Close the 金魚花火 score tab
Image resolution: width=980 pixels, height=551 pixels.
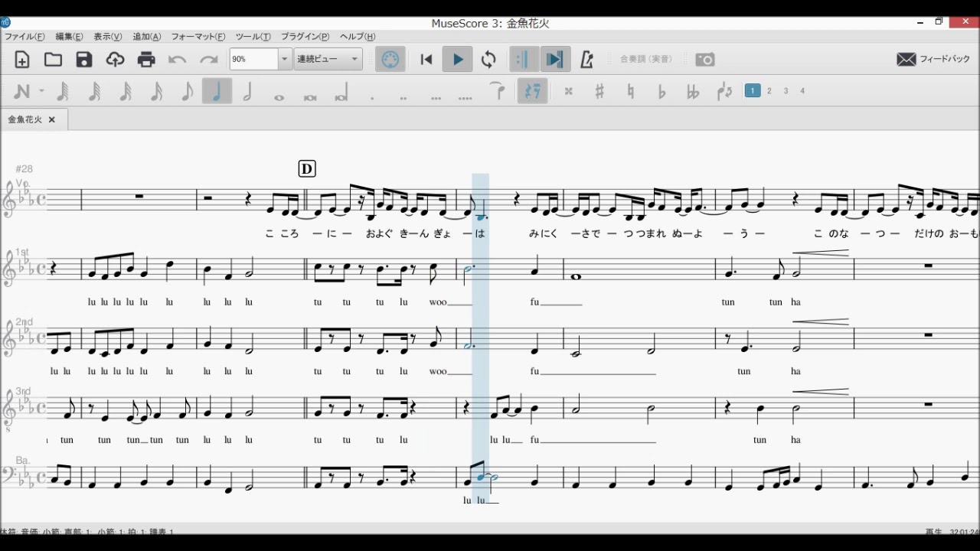pos(52,119)
